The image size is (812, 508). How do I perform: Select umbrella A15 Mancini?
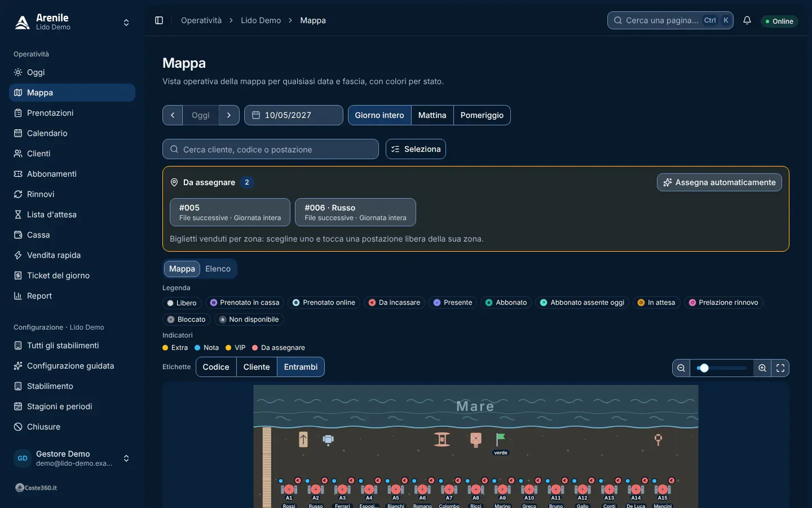pyautogui.click(x=663, y=489)
